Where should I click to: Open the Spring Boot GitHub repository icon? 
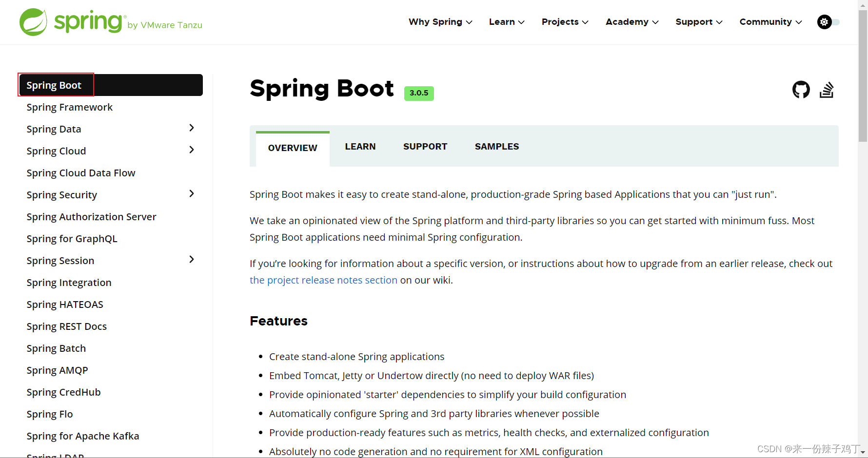(801, 90)
